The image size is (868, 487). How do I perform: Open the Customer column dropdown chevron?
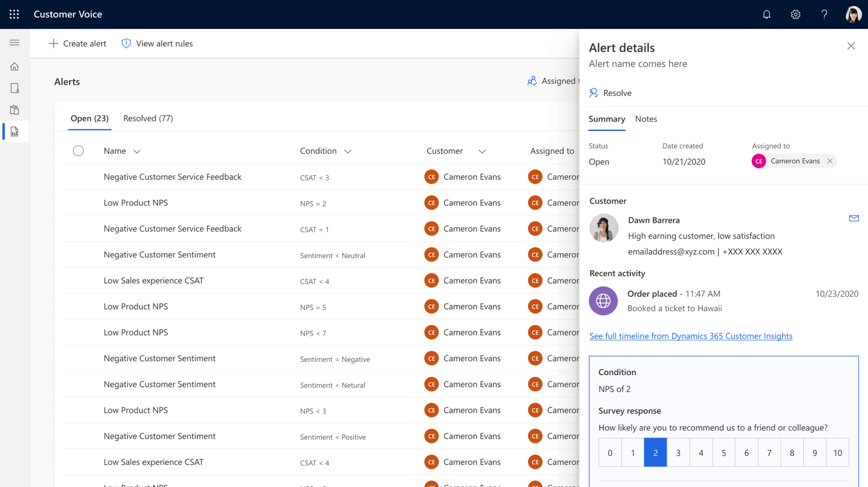pos(482,151)
